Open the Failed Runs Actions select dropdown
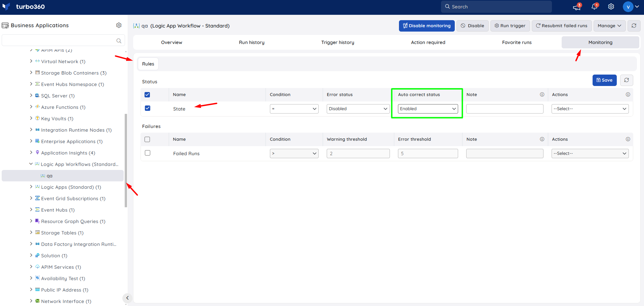Viewport: 644px width, 306px height. 590,154
